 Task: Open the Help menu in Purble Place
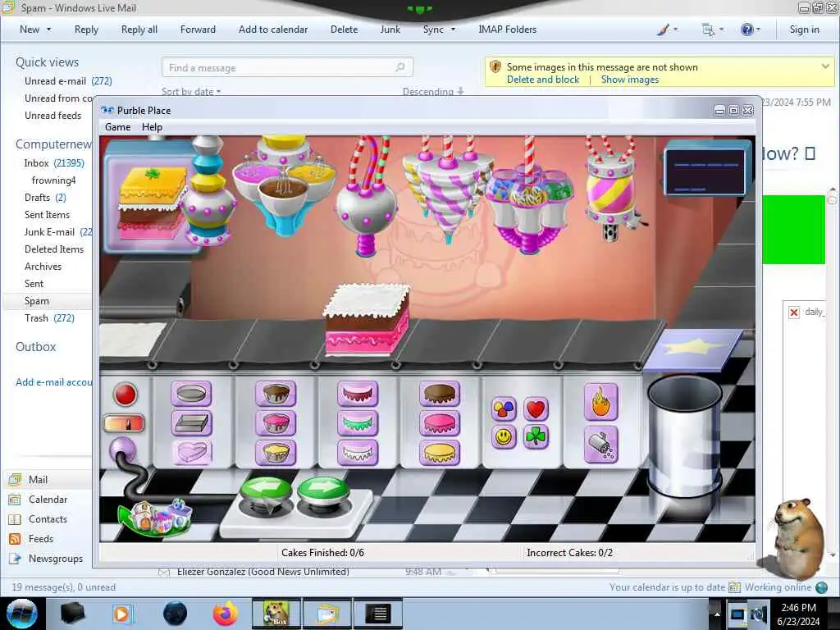click(152, 127)
